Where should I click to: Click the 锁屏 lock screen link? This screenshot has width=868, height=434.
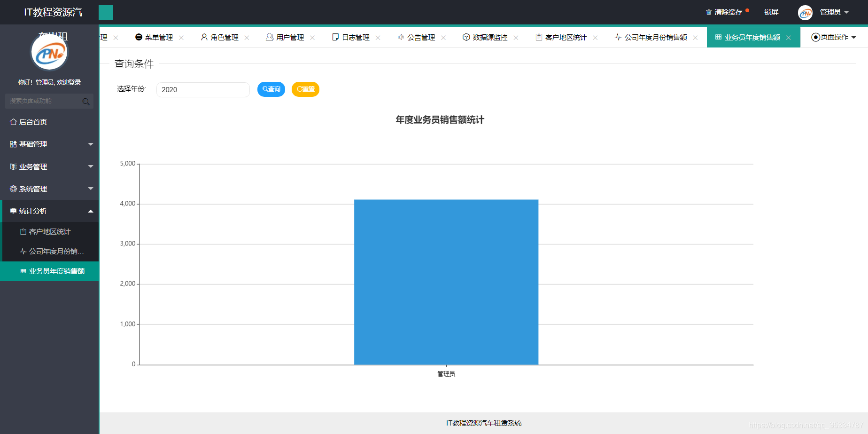[771, 12]
